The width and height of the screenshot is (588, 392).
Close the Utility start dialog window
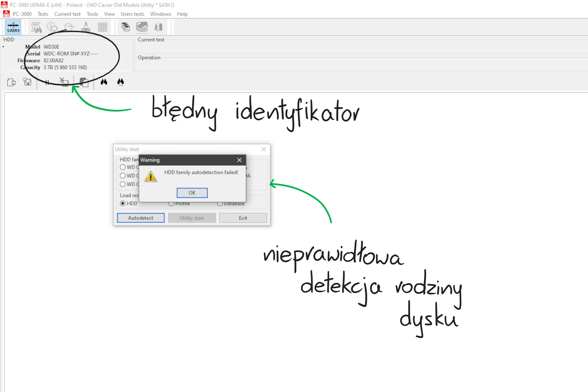263,150
